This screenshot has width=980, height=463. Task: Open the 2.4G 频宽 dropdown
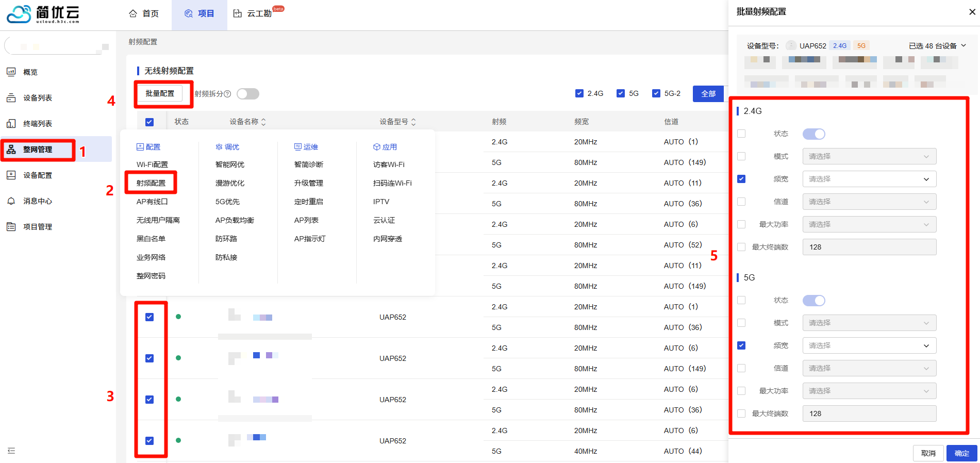[x=869, y=179]
